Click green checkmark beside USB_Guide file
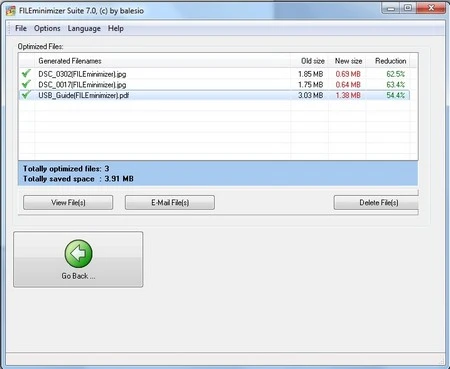Viewport: 450px width, 369px height. point(26,95)
